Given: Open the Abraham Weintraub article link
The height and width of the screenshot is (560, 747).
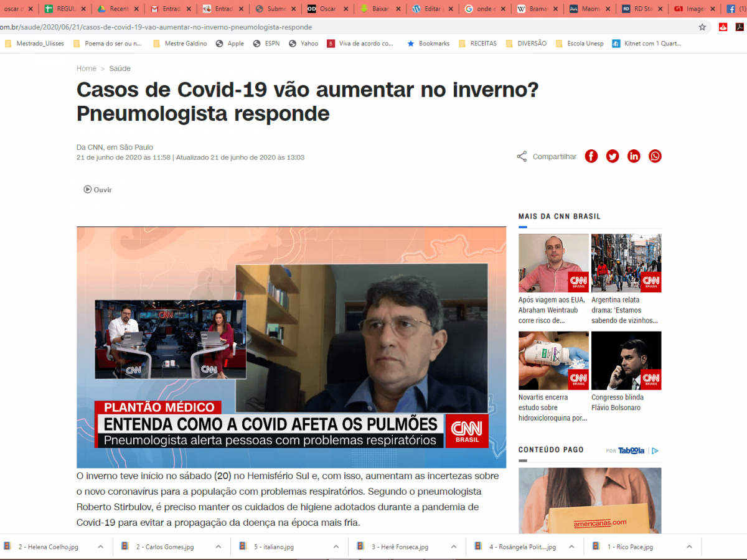Looking at the screenshot, I should (552, 310).
